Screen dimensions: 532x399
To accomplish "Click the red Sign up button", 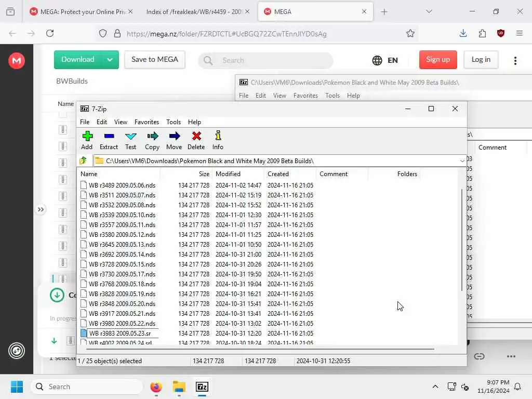I will pyautogui.click(x=438, y=60).
